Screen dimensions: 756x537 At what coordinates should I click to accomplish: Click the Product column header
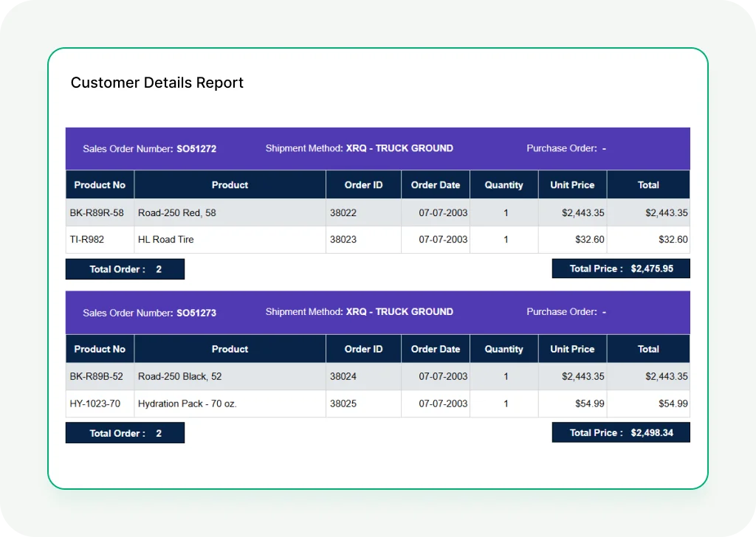tap(230, 184)
